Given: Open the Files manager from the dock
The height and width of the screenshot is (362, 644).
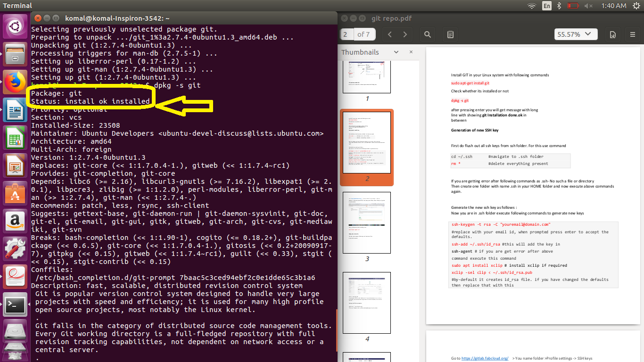Looking at the screenshot, I should tap(15, 54).
